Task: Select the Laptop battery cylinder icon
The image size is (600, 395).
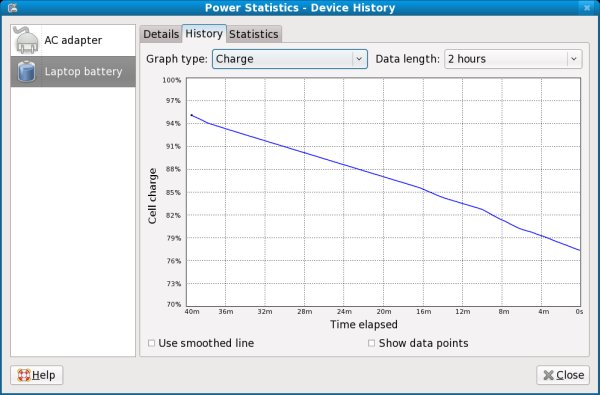Action: [26, 71]
